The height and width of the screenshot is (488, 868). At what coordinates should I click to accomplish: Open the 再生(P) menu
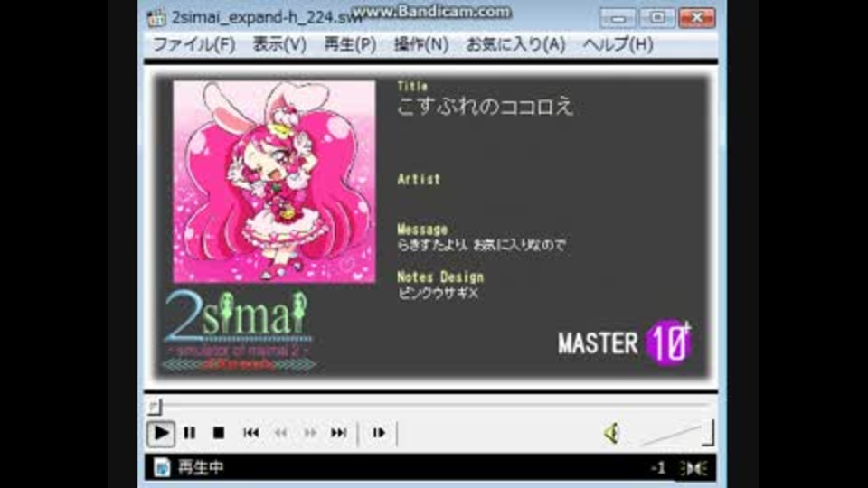(x=350, y=44)
